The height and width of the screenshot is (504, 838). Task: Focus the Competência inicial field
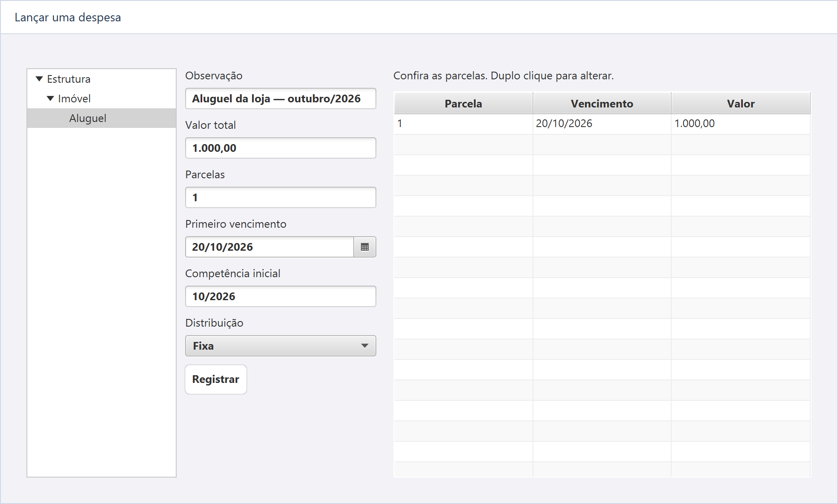[x=281, y=296]
